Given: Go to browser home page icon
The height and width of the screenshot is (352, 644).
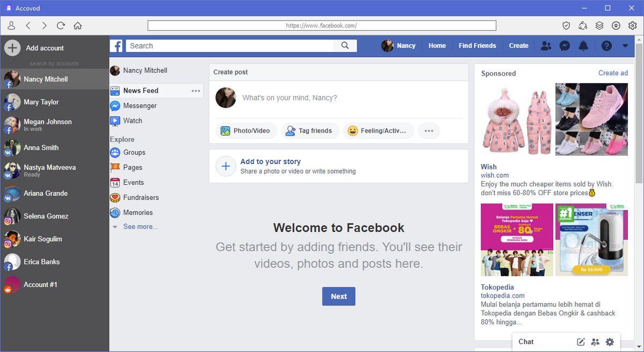Looking at the screenshot, I should (x=78, y=25).
